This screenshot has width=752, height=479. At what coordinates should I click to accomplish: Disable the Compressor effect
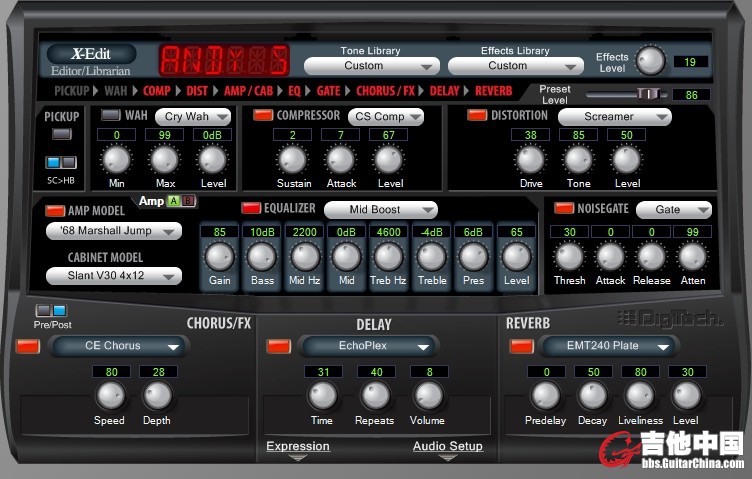pos(263,115)
